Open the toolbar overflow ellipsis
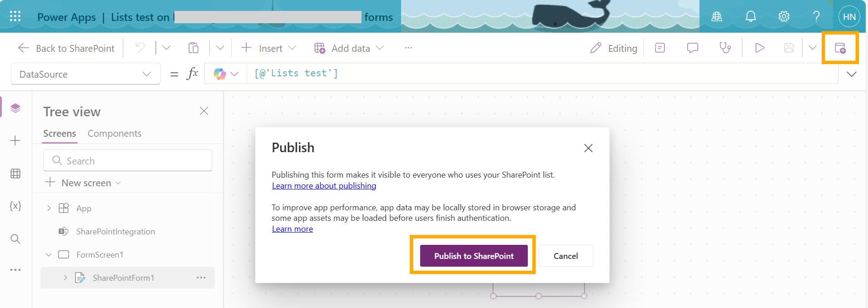This screenshot has width=868, height=308. 408,48
